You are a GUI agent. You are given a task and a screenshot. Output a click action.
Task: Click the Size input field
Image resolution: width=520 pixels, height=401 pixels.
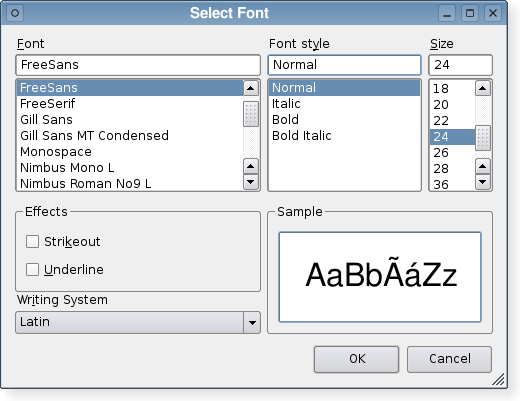click(460, 65)
